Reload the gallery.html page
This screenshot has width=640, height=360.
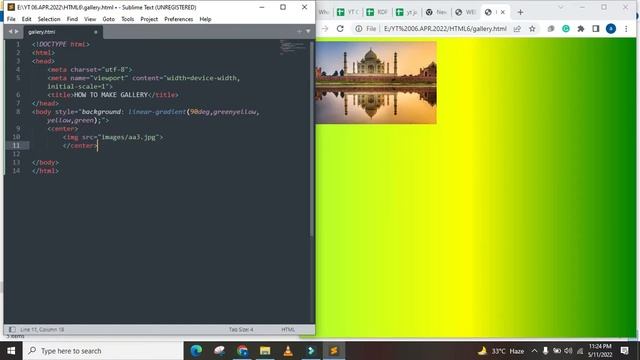pos(340,29)
